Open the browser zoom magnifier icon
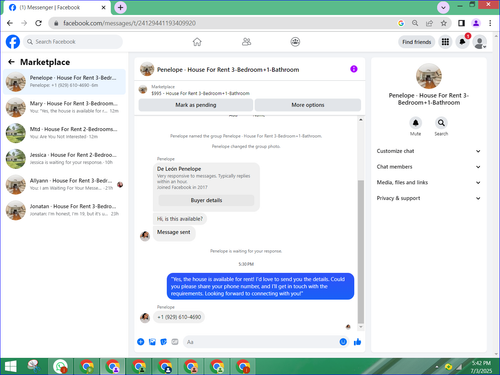 coord(415,23)
